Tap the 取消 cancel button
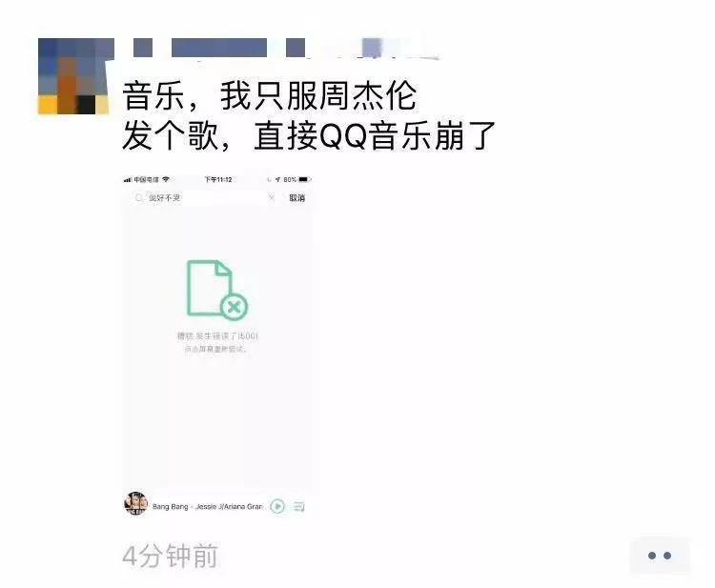Viewport: 715px width, 588px height. [296, 198]
